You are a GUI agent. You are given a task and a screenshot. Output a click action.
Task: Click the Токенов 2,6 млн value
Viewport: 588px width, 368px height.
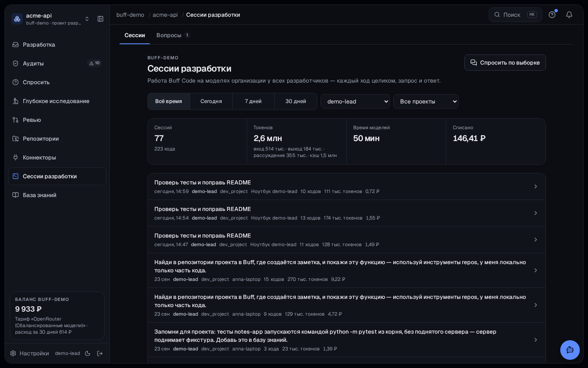click(268, 138)
